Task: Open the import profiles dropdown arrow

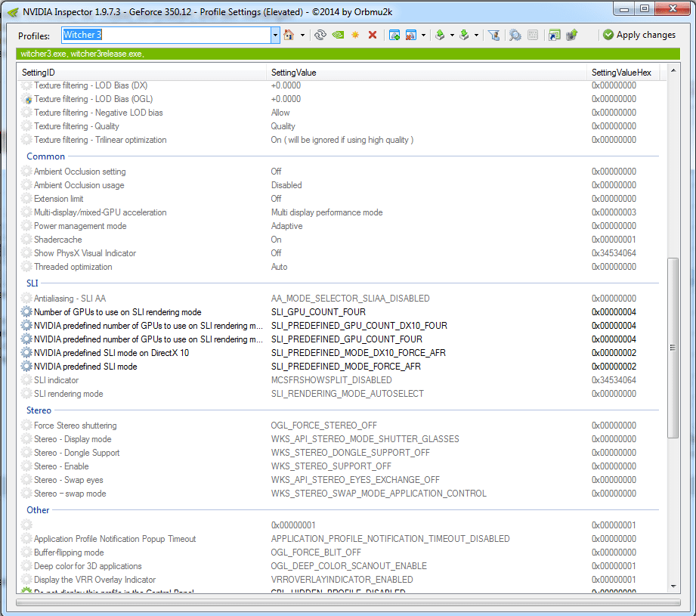Action: coord(476,35)
